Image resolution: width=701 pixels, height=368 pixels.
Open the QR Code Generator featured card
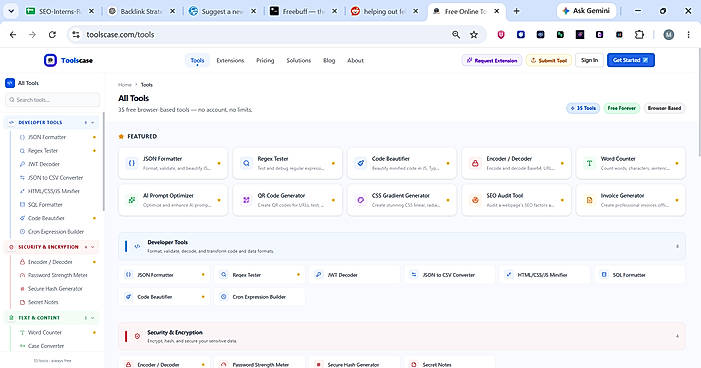tap(287, 200)
